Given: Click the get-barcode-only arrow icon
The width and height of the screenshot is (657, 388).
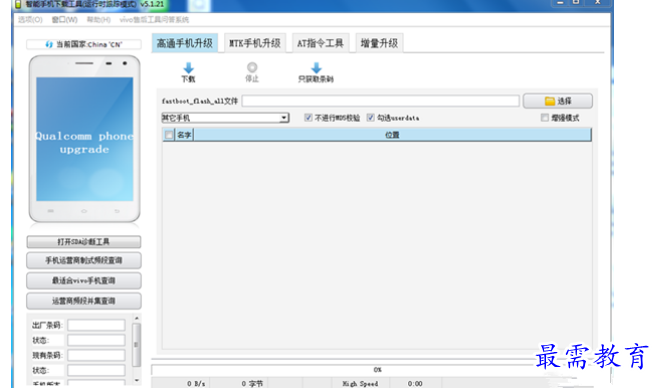Looking at the screenshot, I should tap(316, 68).
